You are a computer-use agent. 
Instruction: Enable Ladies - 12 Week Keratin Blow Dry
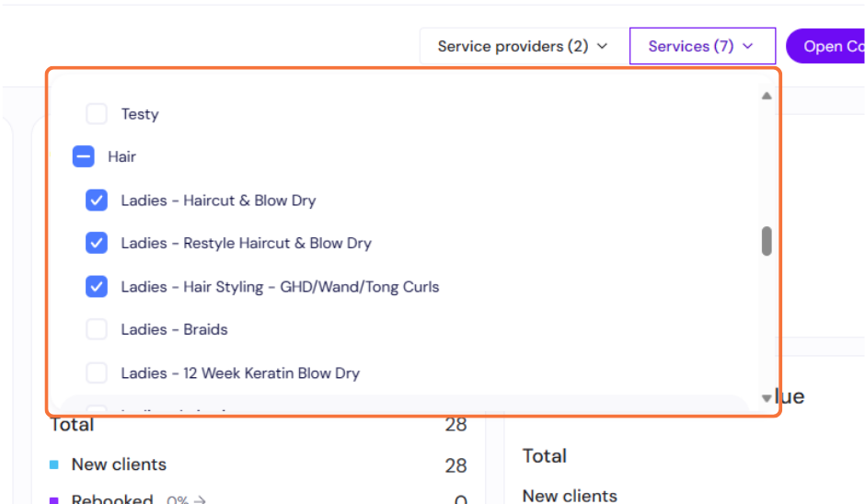[97, 372]
